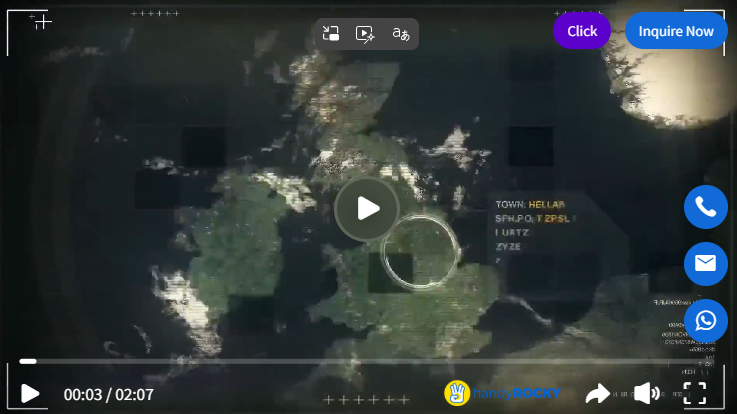Click the AI video enhance icon

pyautogui.click(x=365, y=34)
